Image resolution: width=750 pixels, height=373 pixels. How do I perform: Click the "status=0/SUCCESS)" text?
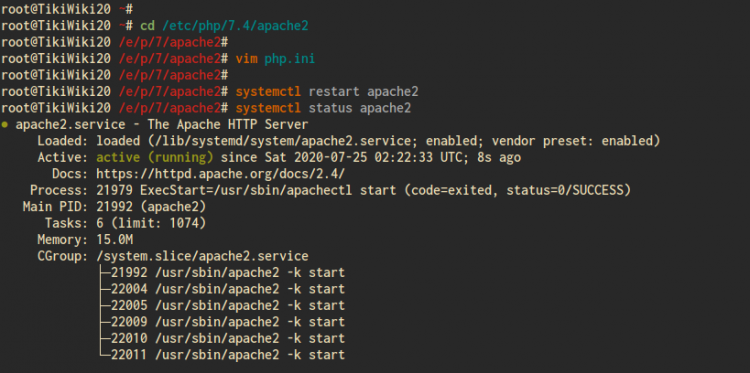click(569, 190)
